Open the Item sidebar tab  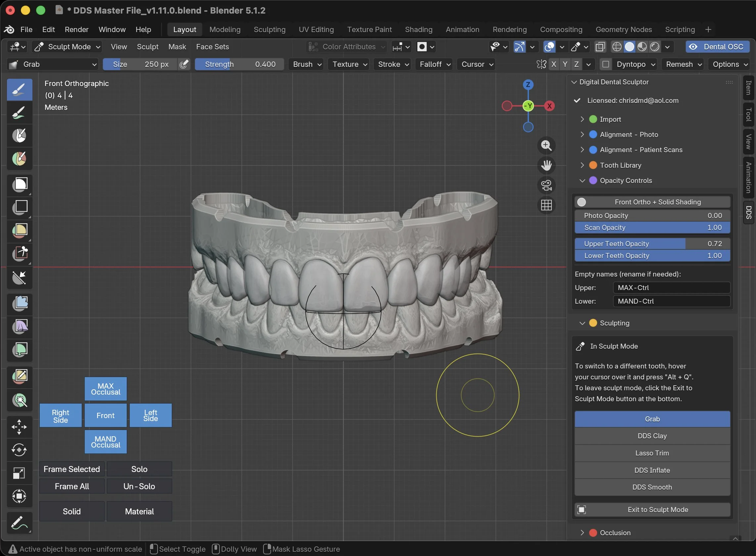[x=748, y=88]
